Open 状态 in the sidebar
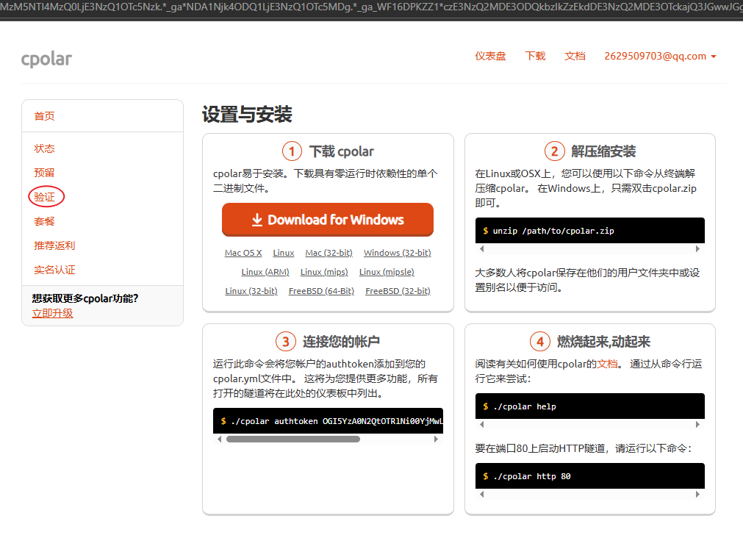 click(x=45, y=148)
